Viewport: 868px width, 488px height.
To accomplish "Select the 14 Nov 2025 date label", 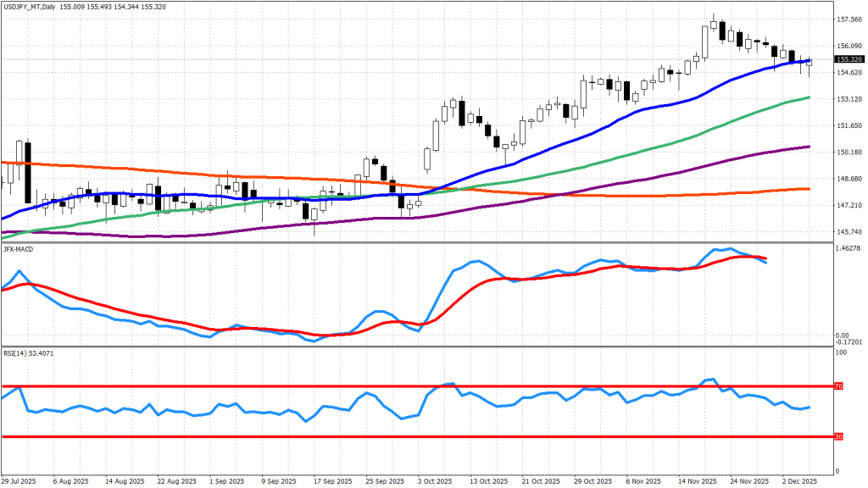I will (695, 480).
